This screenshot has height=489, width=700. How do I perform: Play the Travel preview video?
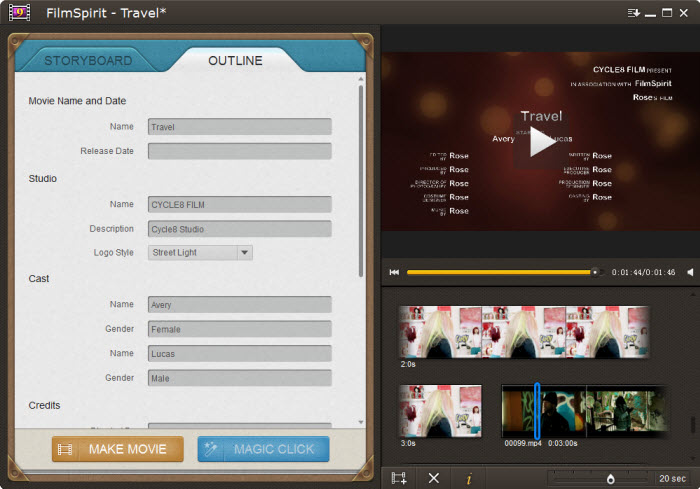pos(541,142)
